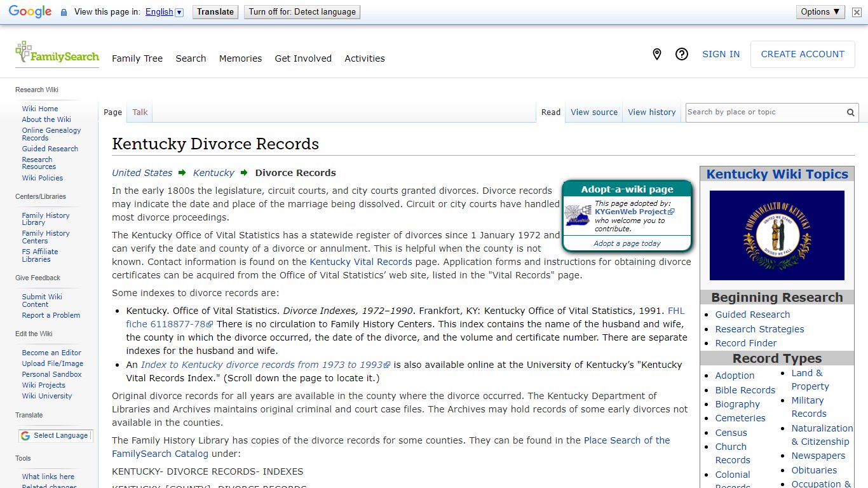Open the English language dropdown
This screenshot has height=488, width=868.
click(x=164, y=12)
